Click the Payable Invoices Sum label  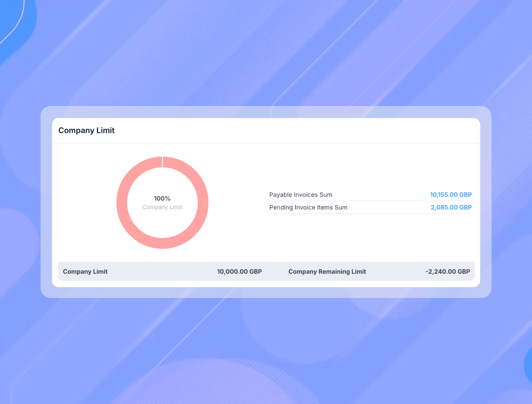tap(301, 195)
